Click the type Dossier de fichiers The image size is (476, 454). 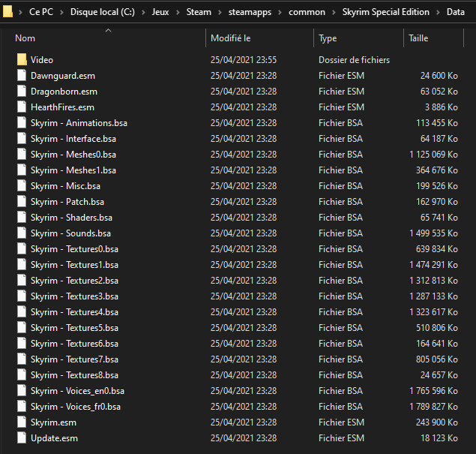point(355,60)
